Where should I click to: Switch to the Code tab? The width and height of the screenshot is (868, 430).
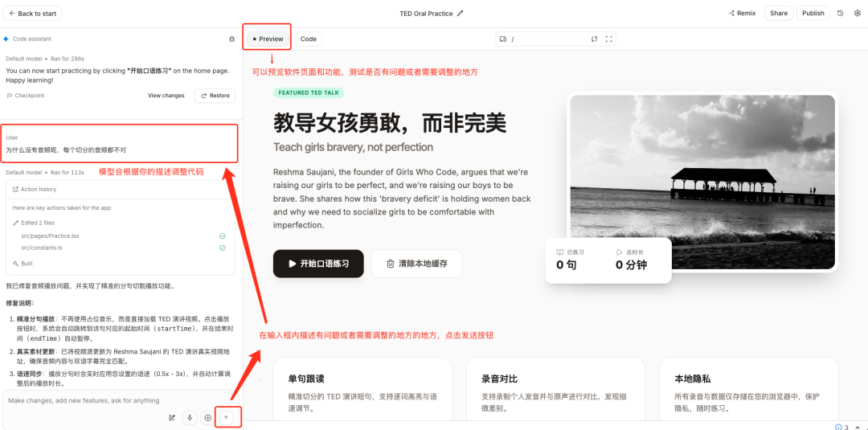[x=309, y=39]
